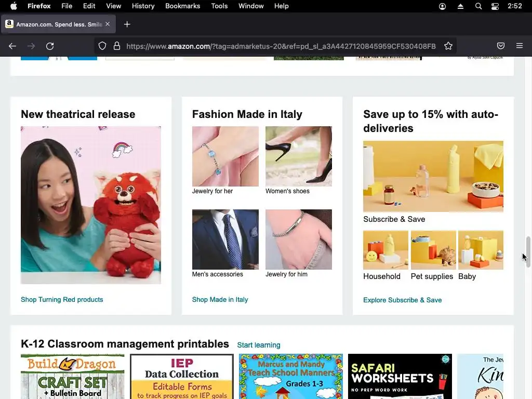Screen dimensions: 532x399
Task: Click the URL address bar
Action: (x=280, y=46)
